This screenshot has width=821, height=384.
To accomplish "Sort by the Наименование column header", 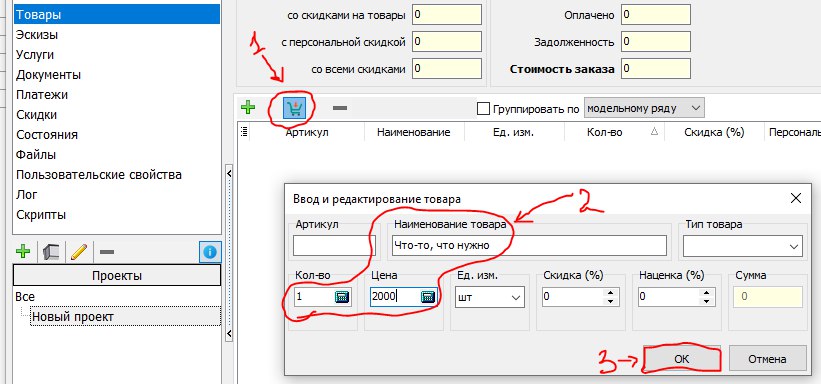I will (x=414, y=133).
